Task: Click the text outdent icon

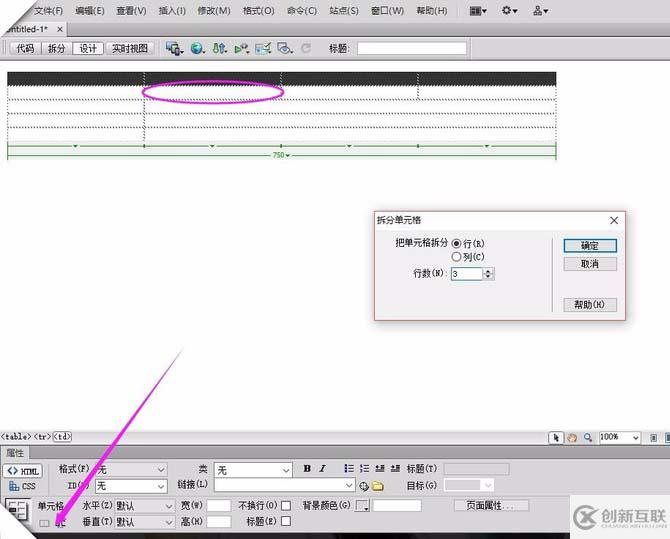Action: tap(379, 469)
